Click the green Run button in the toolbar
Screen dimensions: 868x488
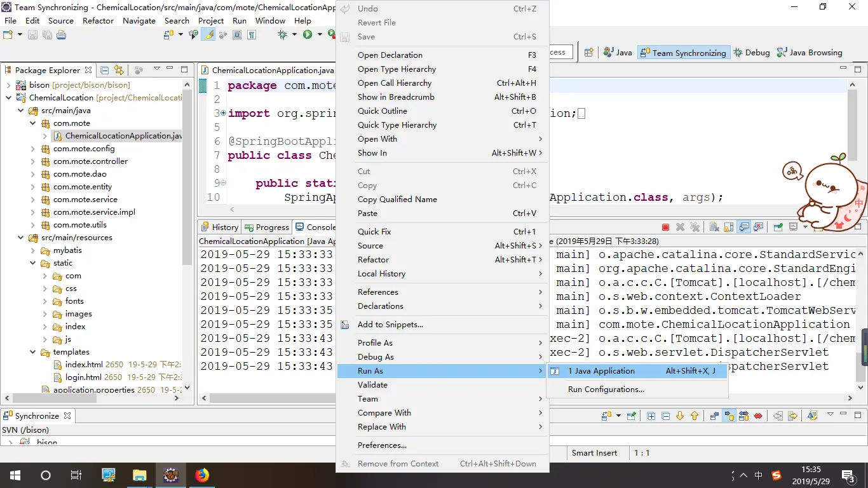click(x=308, y=35)
